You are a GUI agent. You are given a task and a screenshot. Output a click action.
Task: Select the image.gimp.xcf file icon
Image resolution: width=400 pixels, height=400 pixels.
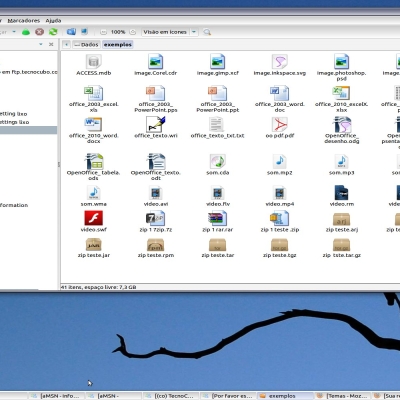click(x=218, y=62)
